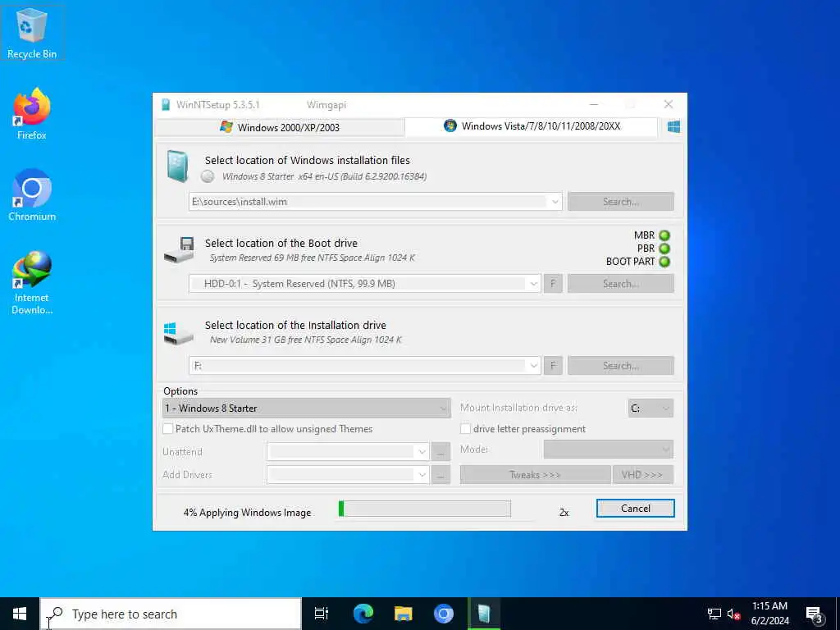This screenshot has width=840, height=630.
Task: Click the 2x speed indicator
Action: 564,513
